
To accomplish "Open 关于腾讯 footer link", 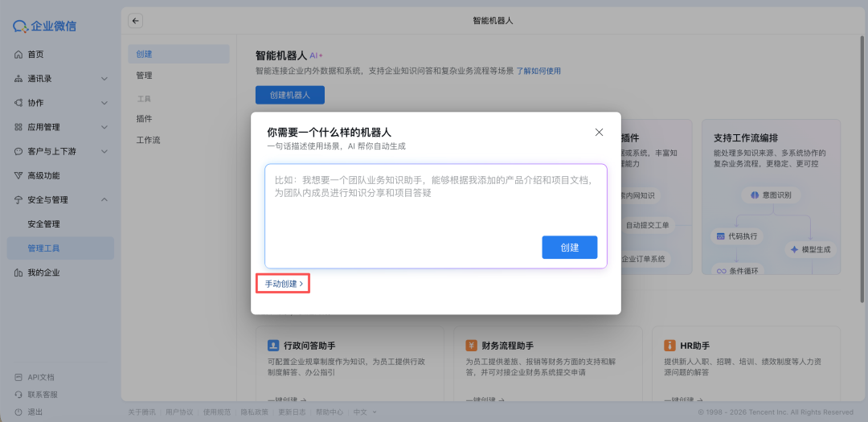I will click(x=141, y=412).
